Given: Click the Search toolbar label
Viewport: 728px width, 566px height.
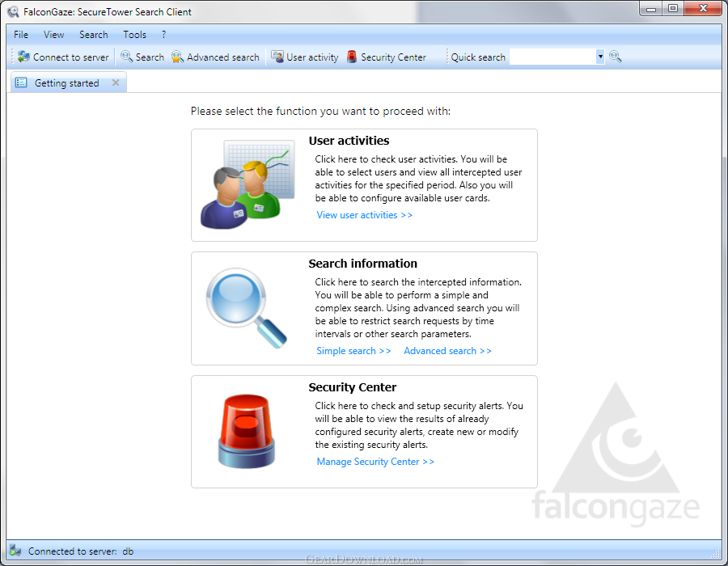Looking at the screenshot, I should click(150, 57).
